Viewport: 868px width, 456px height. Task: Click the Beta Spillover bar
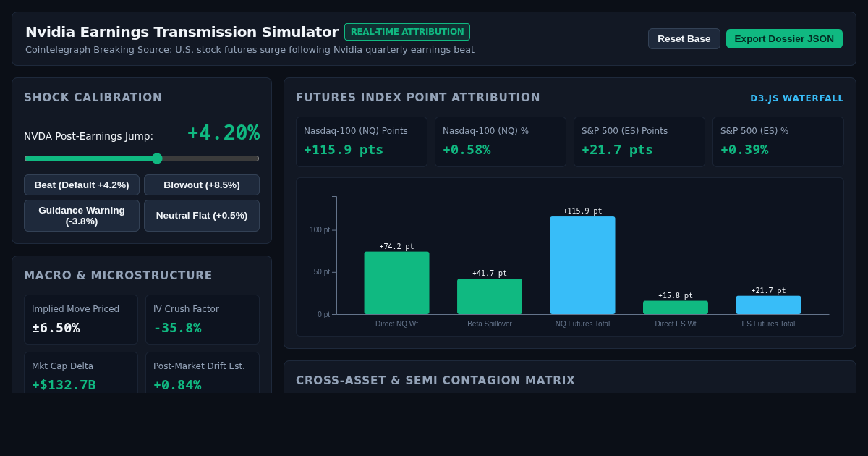click(490, 297)
